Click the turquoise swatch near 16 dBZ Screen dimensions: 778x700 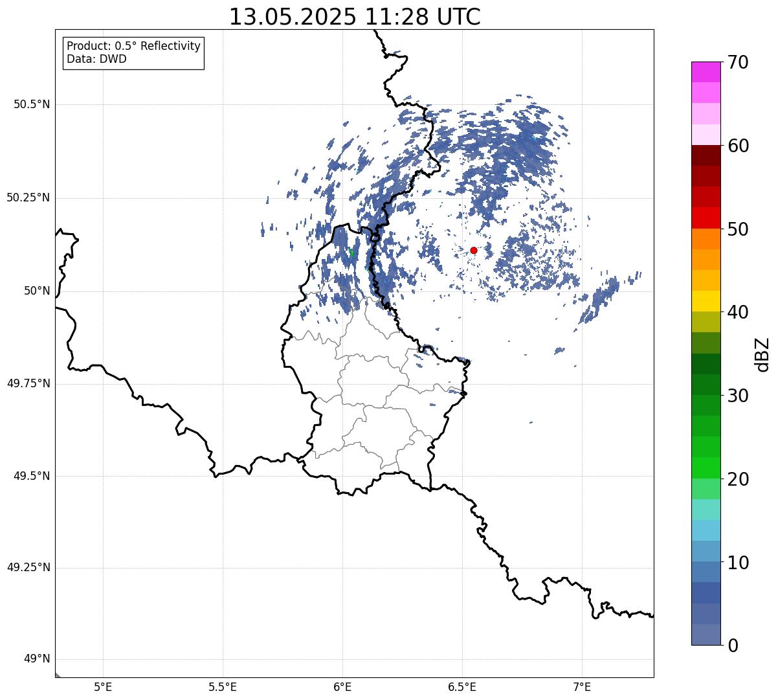point(706,510)
